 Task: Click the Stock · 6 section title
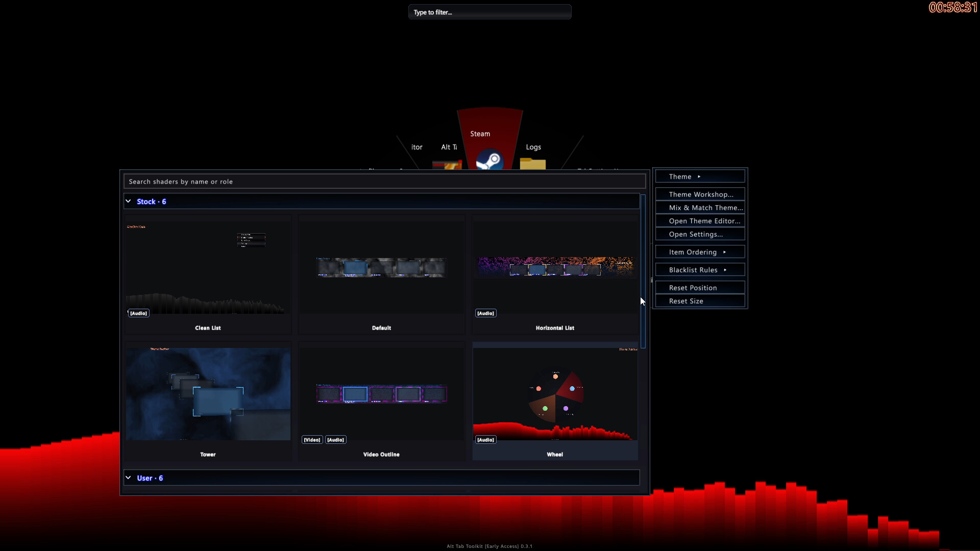tap(151, 202)
